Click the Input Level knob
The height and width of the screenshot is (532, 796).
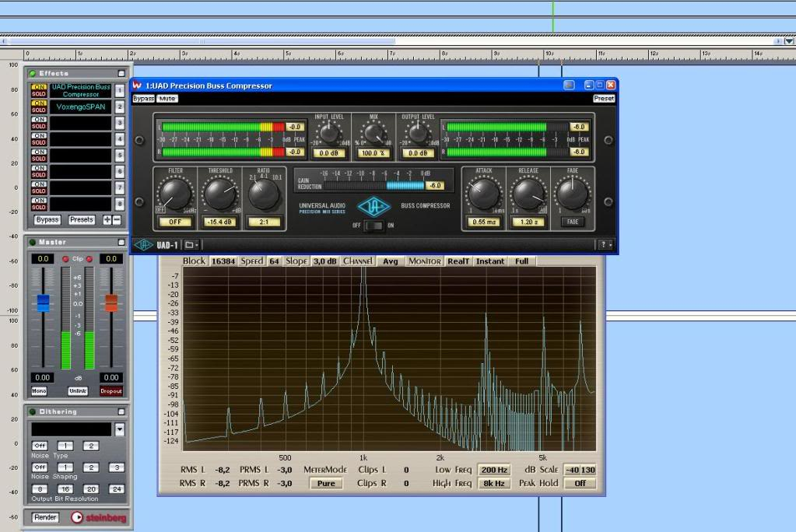(x=329, y=134)
